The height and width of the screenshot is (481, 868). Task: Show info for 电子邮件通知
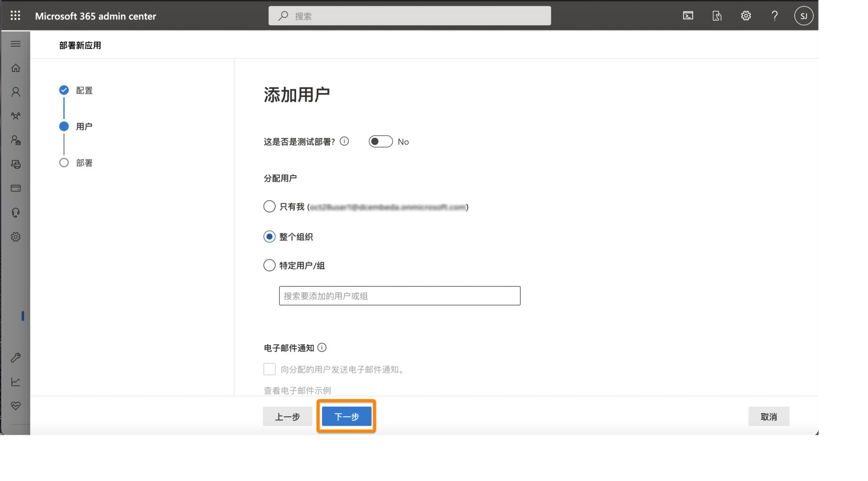pos(322,348)
